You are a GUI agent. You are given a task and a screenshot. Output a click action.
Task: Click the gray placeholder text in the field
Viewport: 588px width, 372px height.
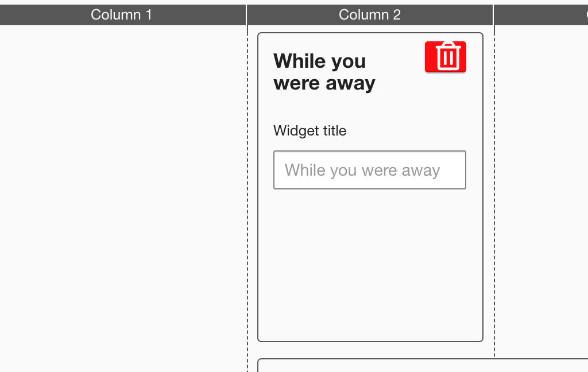point(362,170)
